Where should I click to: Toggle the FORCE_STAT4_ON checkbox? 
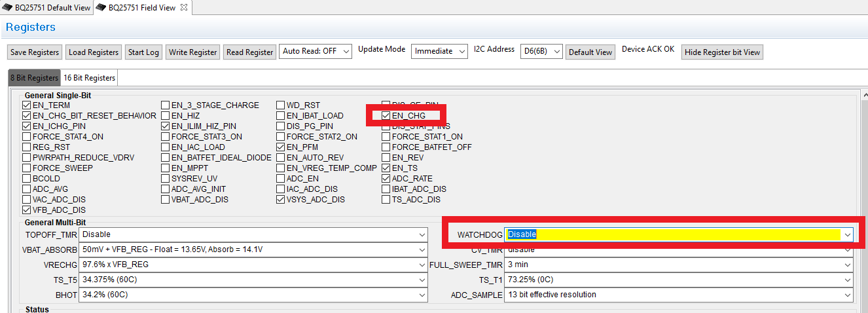click(27, 137)
